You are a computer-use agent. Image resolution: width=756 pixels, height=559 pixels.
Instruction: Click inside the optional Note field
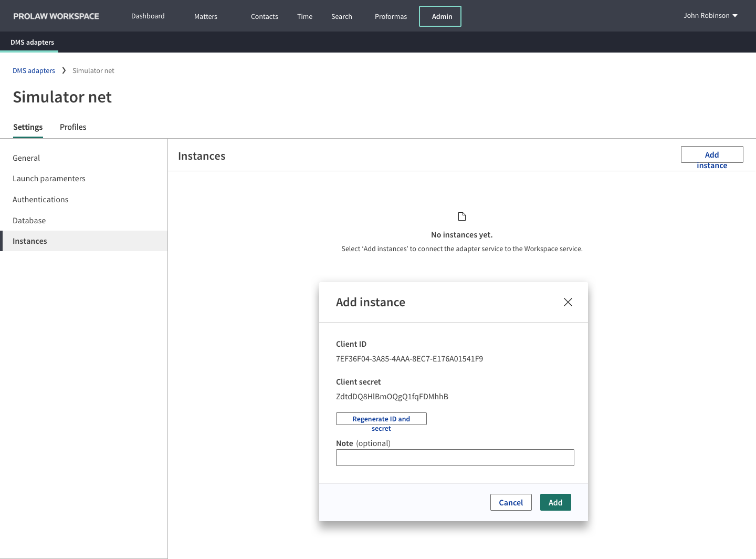(455, 457)
